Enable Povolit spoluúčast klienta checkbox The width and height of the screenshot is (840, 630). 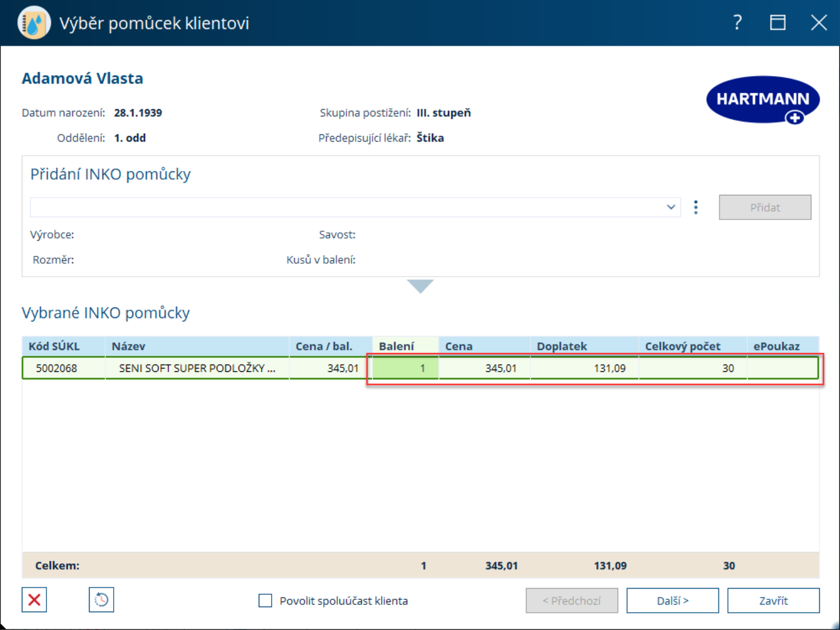pyautogui.click(x=265, y=601)
